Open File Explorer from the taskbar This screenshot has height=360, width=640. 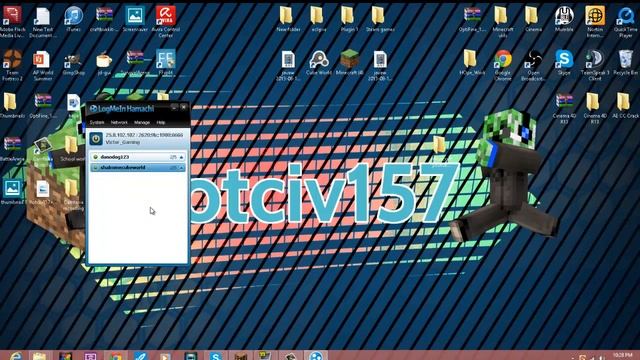click(40, 356)
